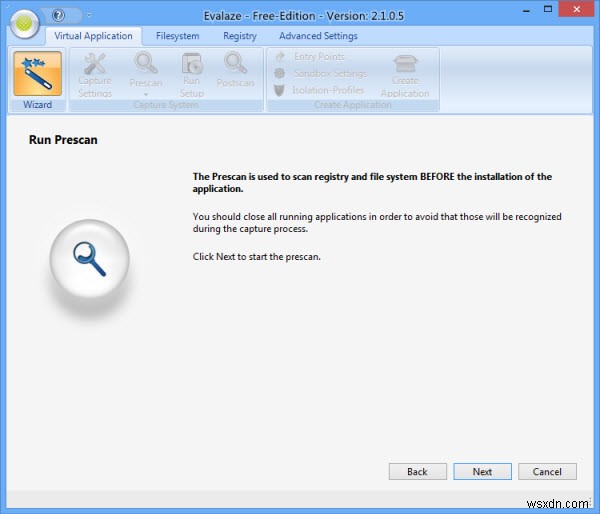
Task: Click Next to start the prescan
Action: click(483, 472)
